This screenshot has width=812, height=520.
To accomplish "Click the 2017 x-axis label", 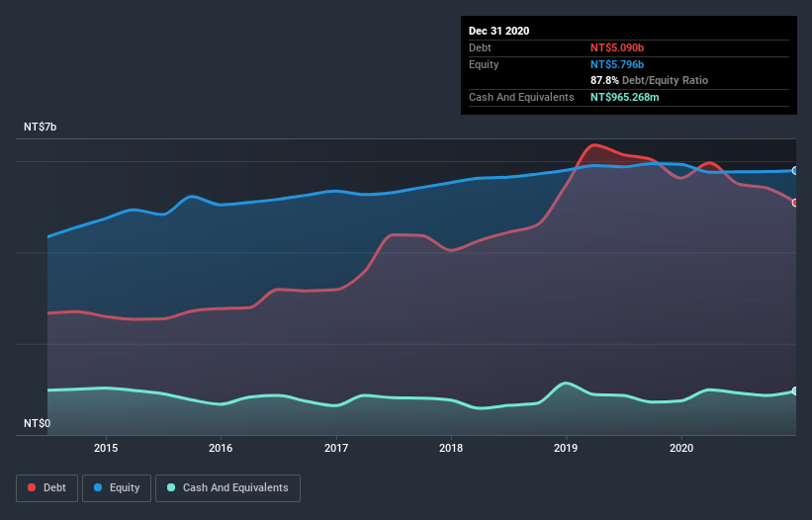I will 336,448.
